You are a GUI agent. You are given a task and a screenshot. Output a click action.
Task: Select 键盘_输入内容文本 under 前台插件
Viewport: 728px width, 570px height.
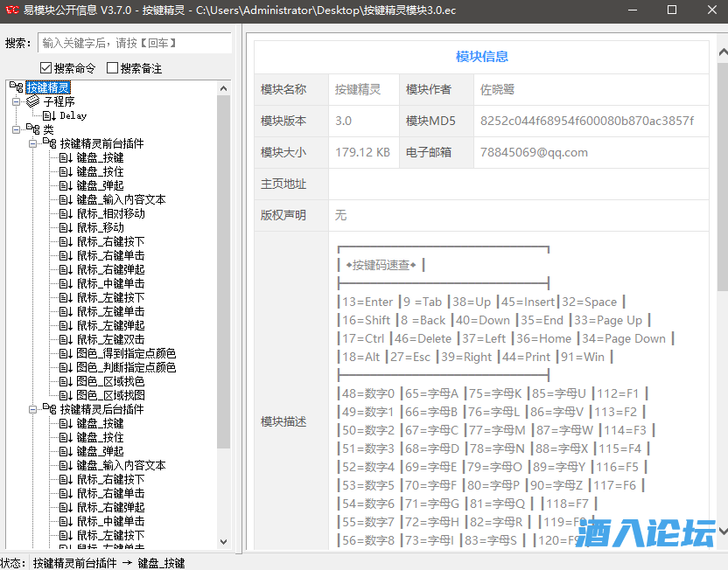(121, 199)
